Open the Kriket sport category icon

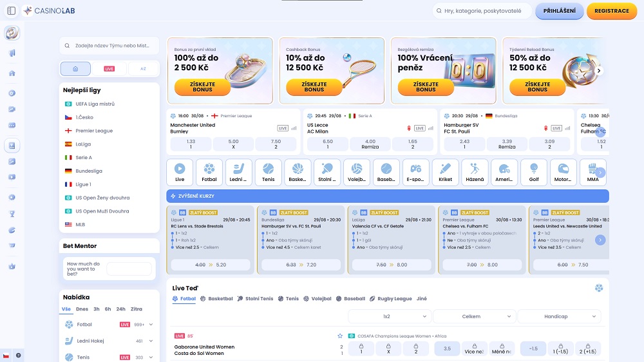[445, 172]
